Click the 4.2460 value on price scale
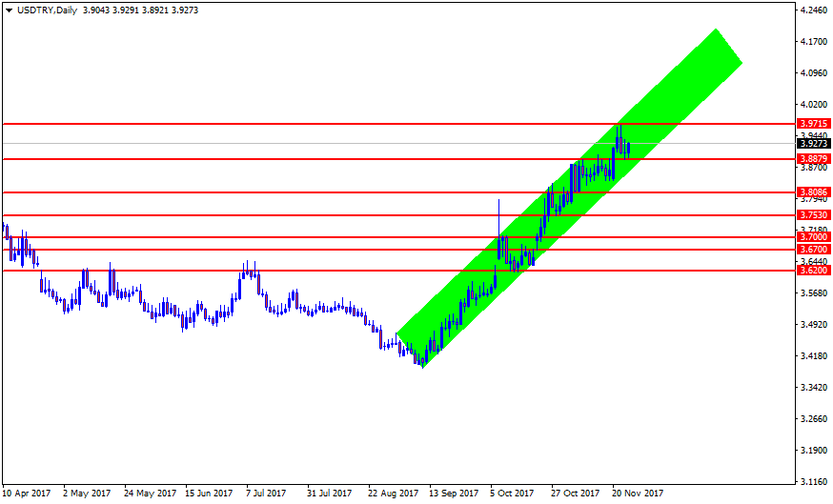833x504 pixels. [x=813, y=11]
